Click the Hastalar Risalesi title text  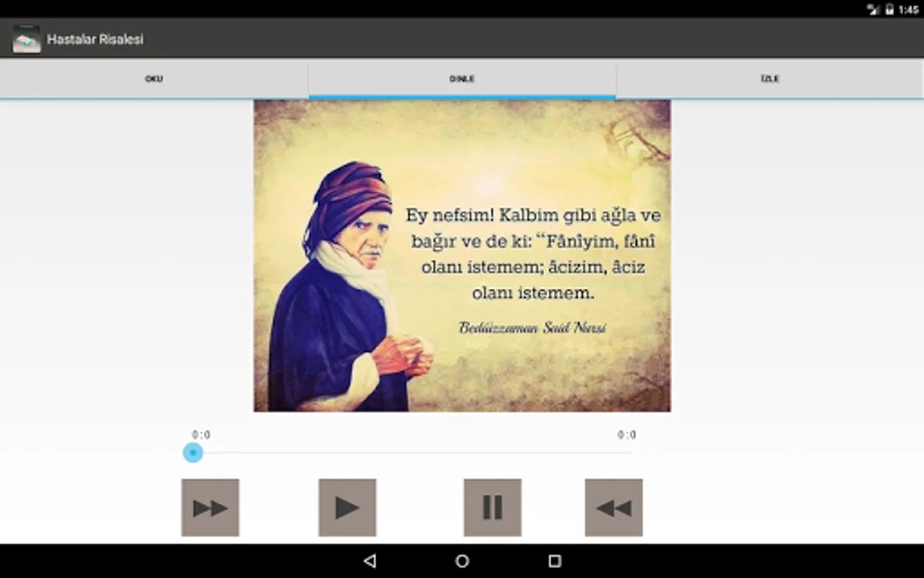coord(95,39)
